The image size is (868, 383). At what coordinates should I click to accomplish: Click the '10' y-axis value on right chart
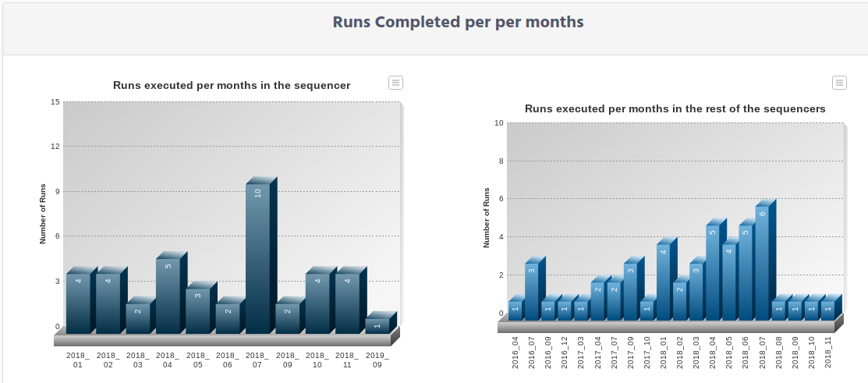[x=499, y=123]
